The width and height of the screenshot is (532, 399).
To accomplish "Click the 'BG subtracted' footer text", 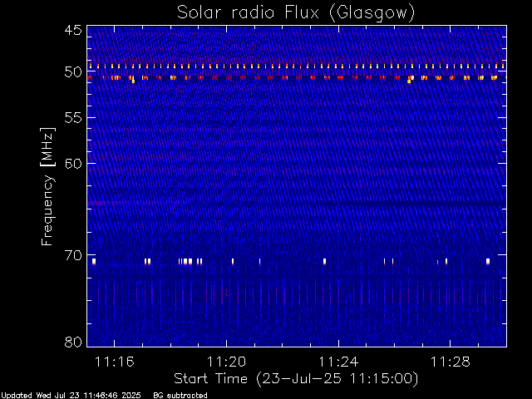I will pyautogui.click(x=180, y=396).
